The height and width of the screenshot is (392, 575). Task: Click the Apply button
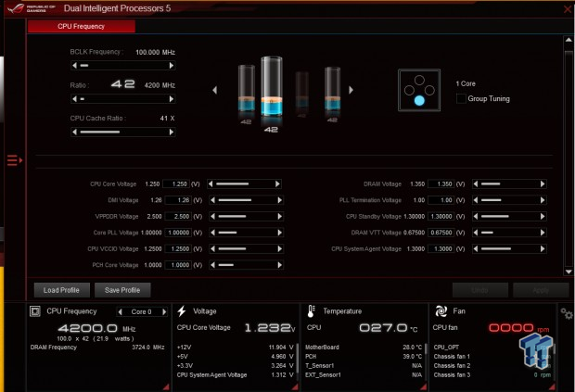tap(541, 290)
